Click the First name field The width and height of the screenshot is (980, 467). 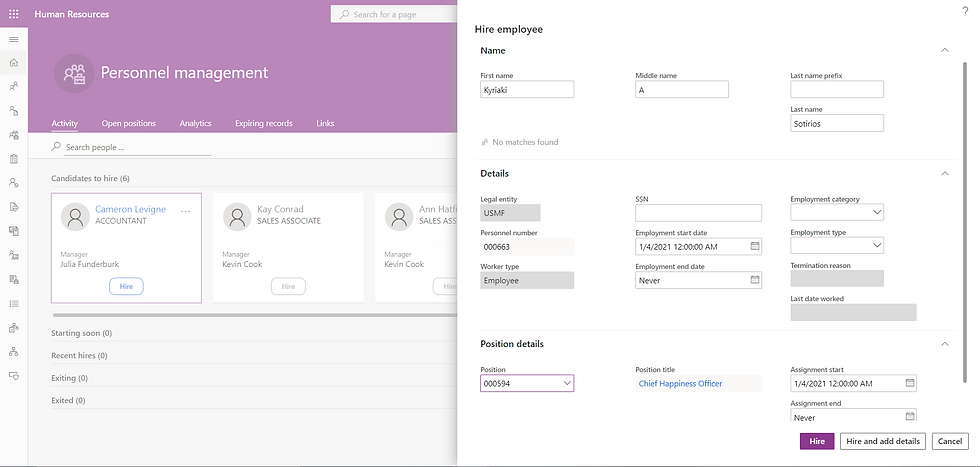tap(527, 89)
